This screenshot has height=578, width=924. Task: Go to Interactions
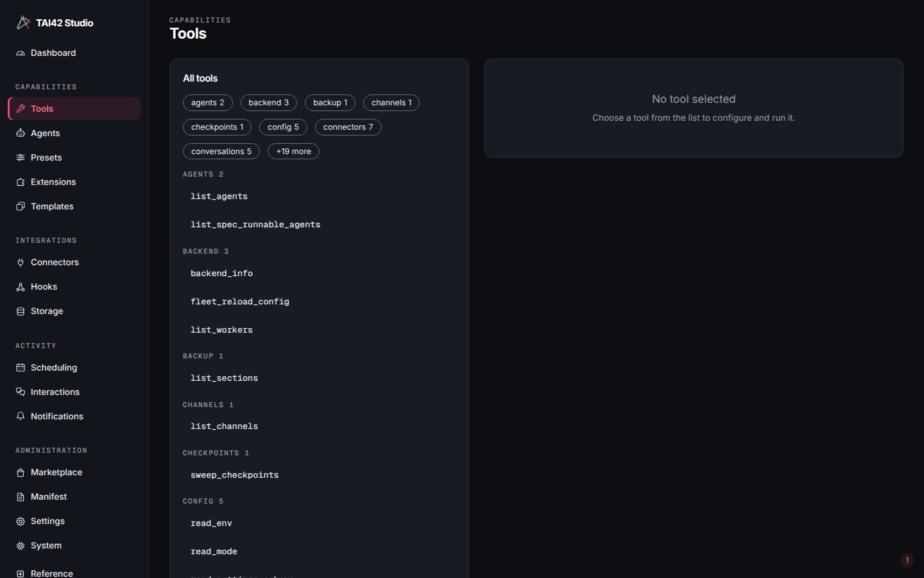tap(74, 392)
